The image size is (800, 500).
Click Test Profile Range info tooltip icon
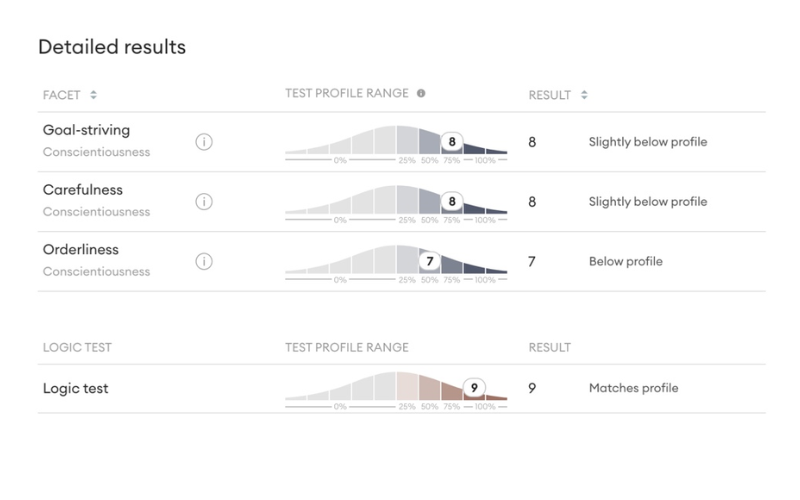tap(421, 93)
